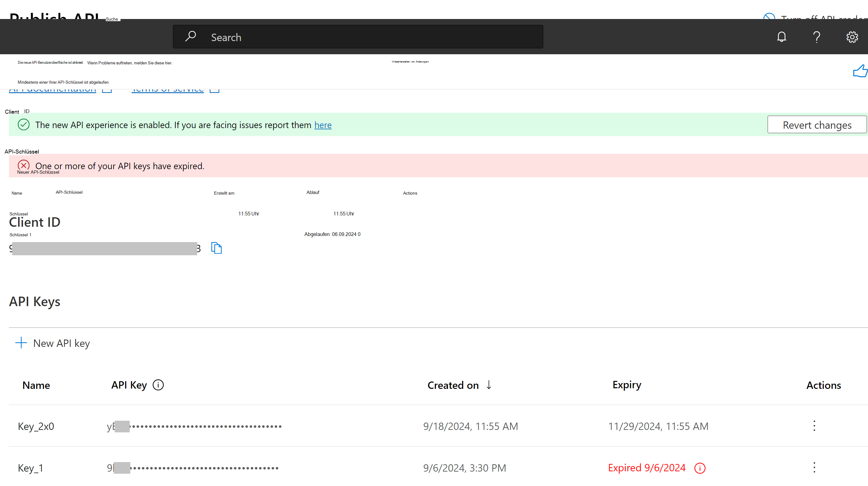Open actions menu for Key_1
Screen dimensions: 868x486
pyautogui.click(x=814, y=468)
